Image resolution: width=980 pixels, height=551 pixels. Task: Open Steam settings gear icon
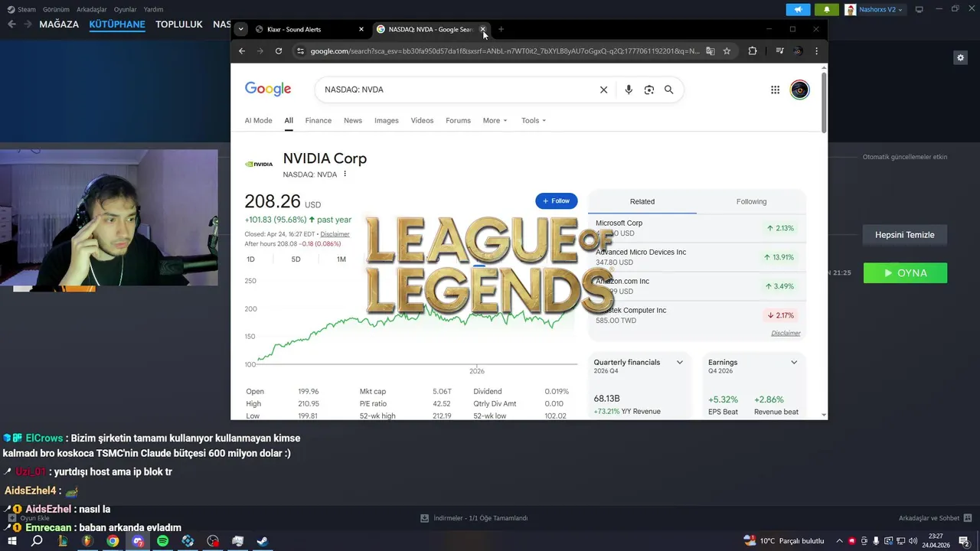tap(961, 57)
